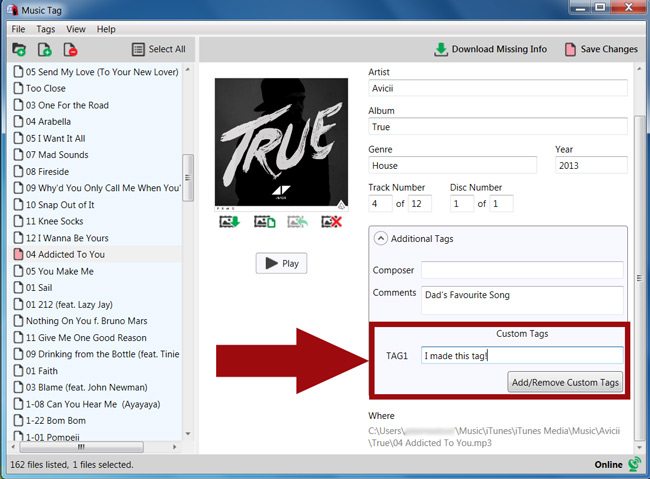Click Add/Remove Custom Tags button
The height and width of the screenshot is (479, 650).
pyautogui.click(x=565, y=382)
